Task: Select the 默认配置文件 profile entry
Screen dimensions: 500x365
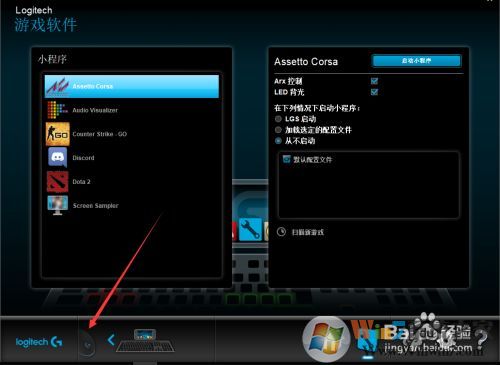Action: [x=307, y=159]
